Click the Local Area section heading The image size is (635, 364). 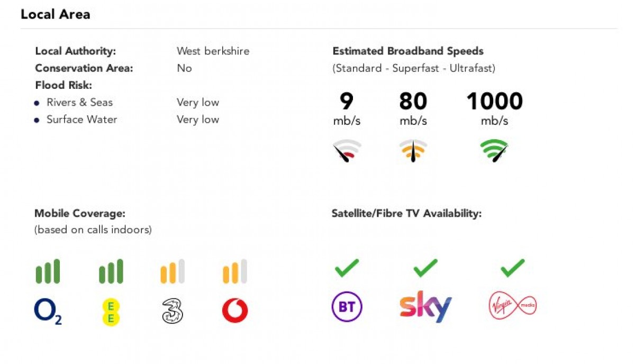[x=56, y=14]
